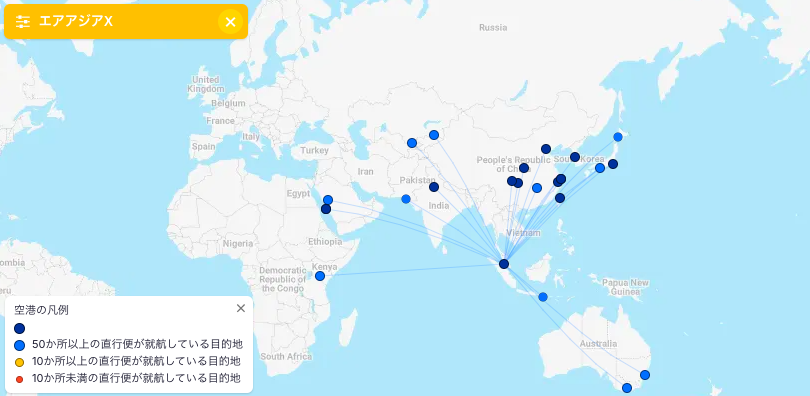Select the Kuala Lumpur hub airport marker

point(504,264)
